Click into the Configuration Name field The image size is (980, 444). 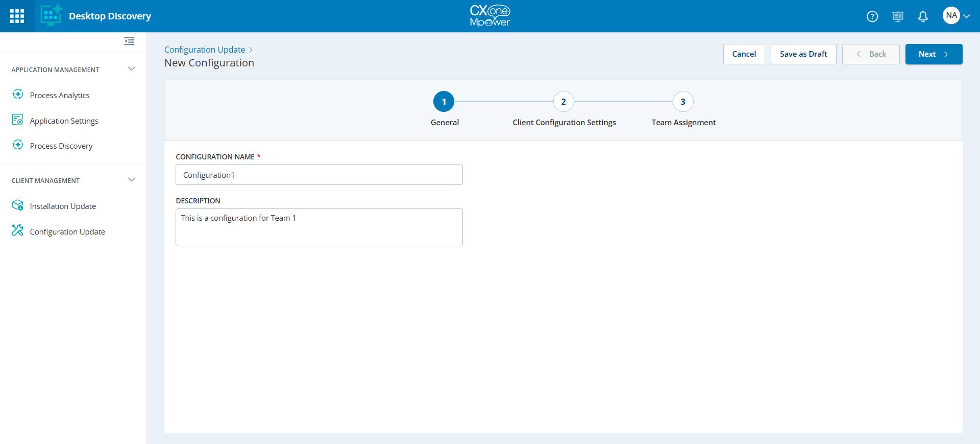319,175
